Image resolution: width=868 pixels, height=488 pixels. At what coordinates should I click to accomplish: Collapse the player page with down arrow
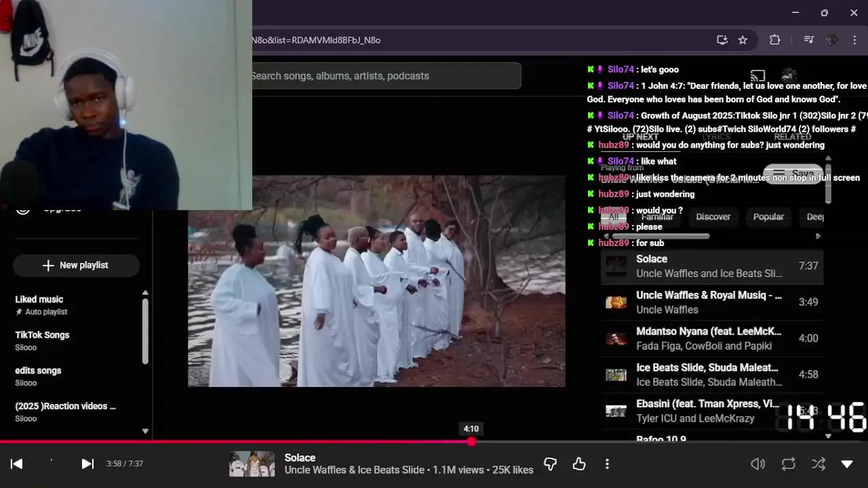tap(847, 464)
